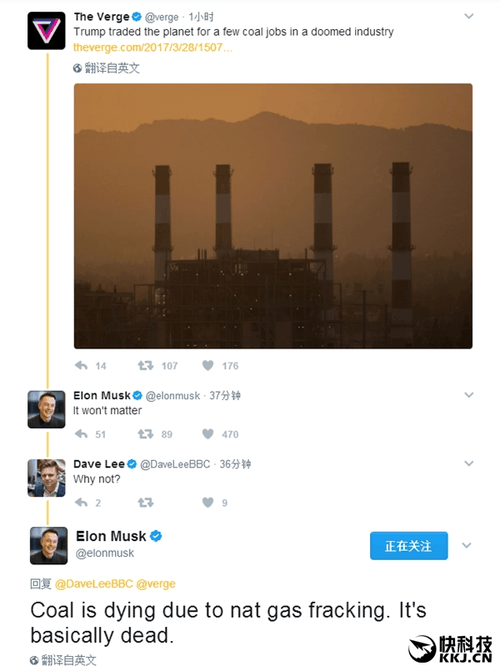
Task: Open the power plant smokestacks photo
Action: 273,216
